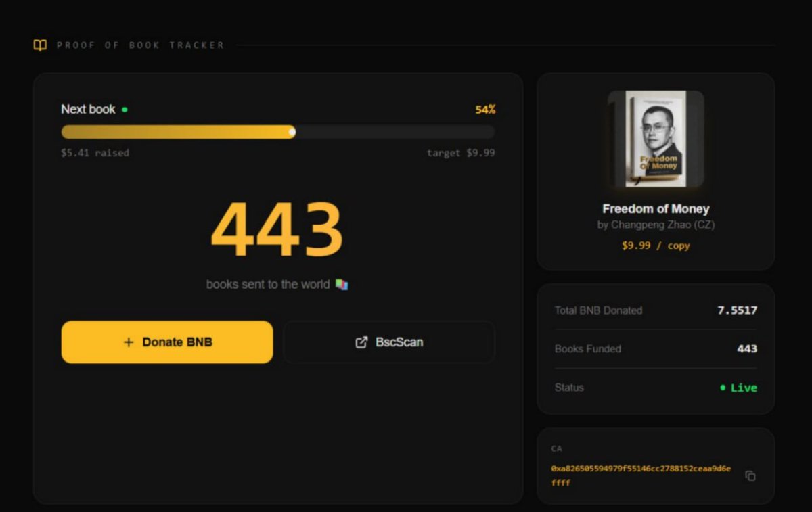Click the external link icon on BscScan
Image resolution: width=812 pixels, height=512 pixels.
pyautogui.click(x=361, y=342)
